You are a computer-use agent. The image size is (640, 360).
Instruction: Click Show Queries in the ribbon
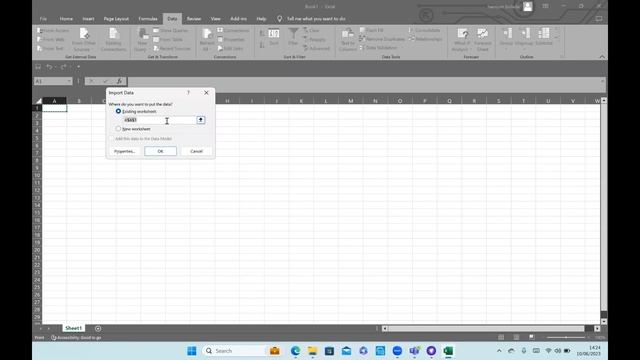click(x=171, y=31)
